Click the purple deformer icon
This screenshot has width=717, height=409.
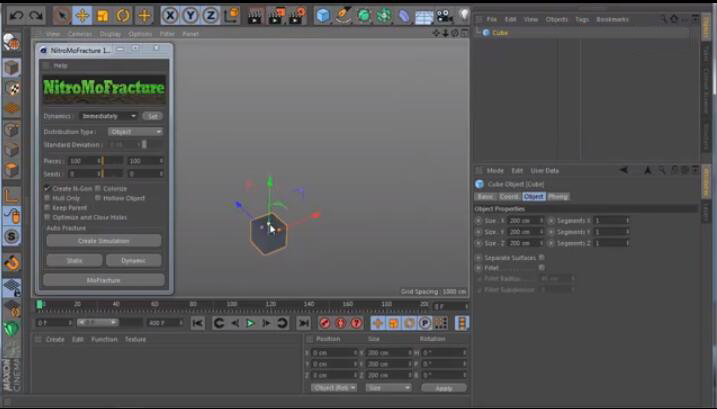coord(404,16)
